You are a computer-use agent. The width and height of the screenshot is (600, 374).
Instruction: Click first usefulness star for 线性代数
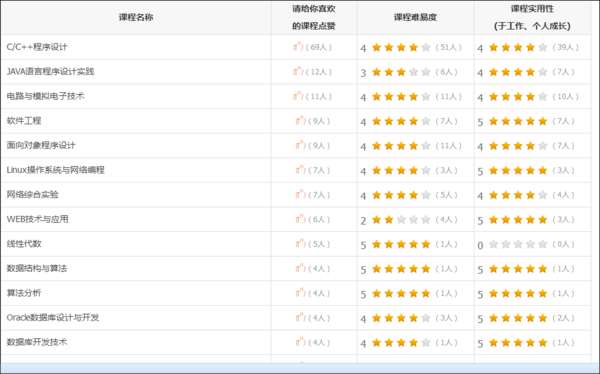(x=494, y=244)
